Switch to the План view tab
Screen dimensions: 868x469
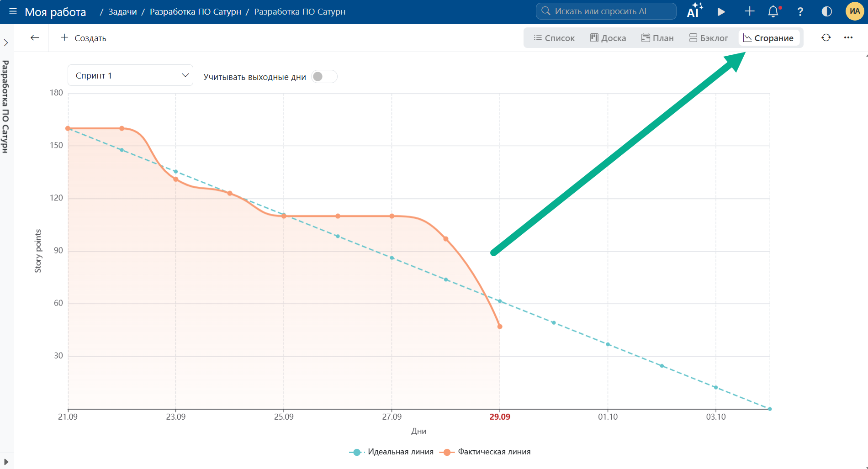tap(657, 38)
